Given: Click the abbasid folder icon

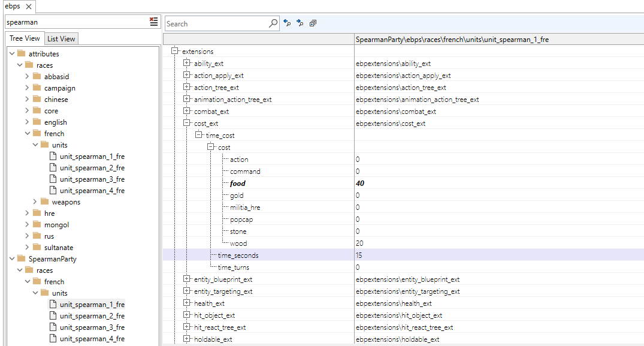Looking at the screenshot, I should pyautogui.click(x=37, y=76).
